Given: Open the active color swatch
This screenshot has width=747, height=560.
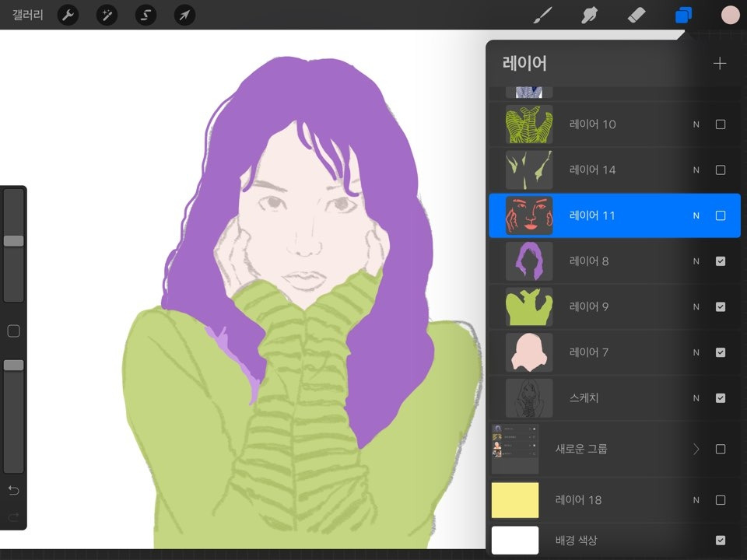Looking at the screenshot, I should 730,14.
